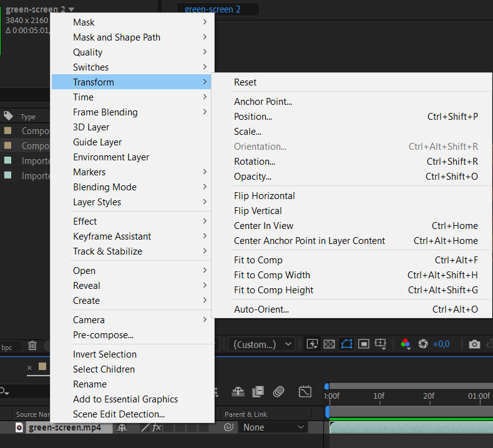
Task: Enable Motion Blur circles icon in timeline
Action: point(279,392)
